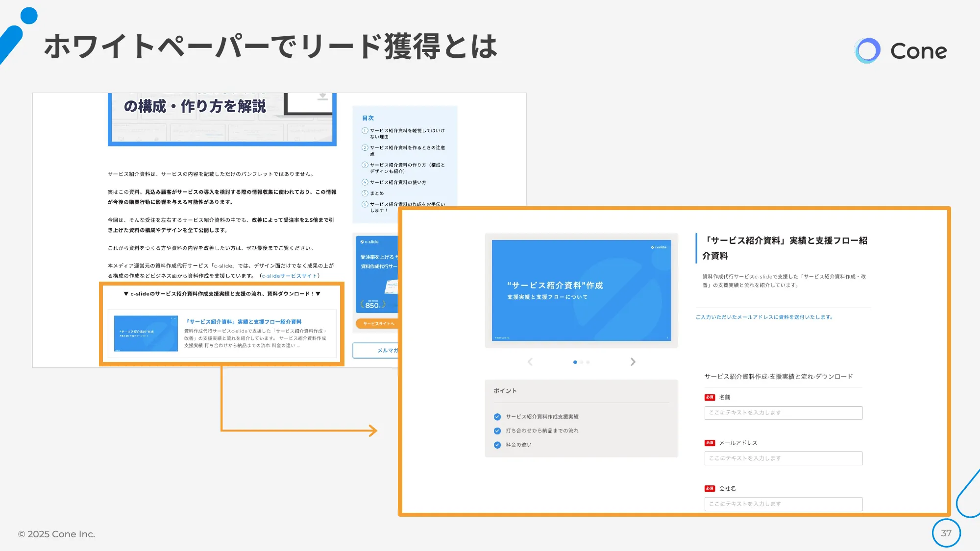Select the second carousel dot indicator

[582, 362]
